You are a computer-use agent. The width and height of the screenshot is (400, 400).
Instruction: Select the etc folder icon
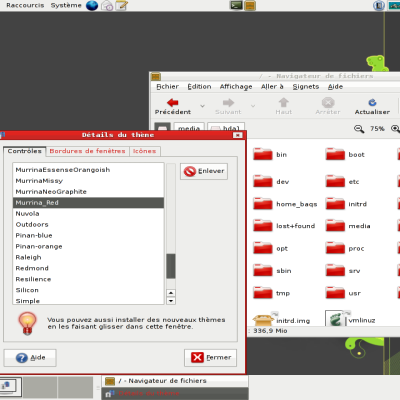[x=335, y=181]
